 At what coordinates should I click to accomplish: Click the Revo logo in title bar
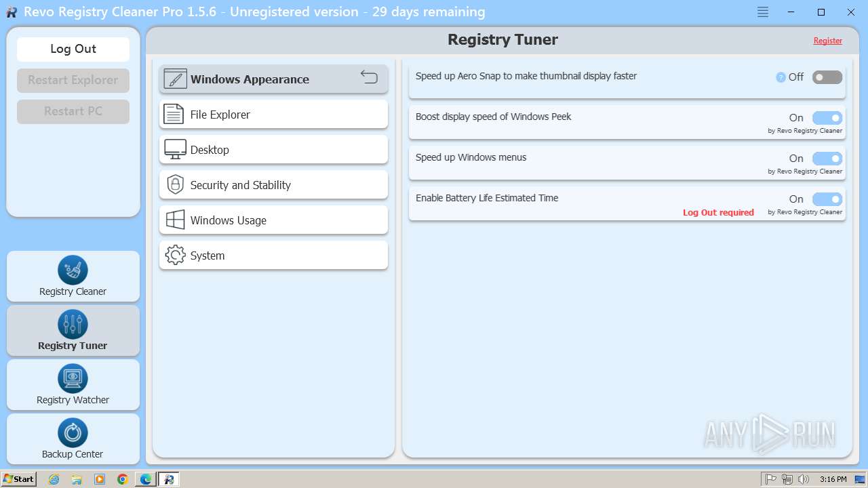(x=12, y=12)
